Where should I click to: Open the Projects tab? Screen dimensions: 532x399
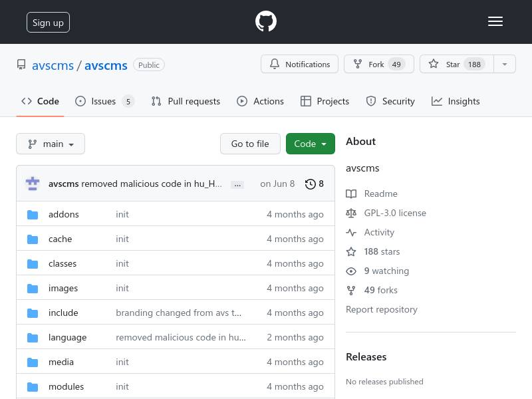[x=325, y=101]
